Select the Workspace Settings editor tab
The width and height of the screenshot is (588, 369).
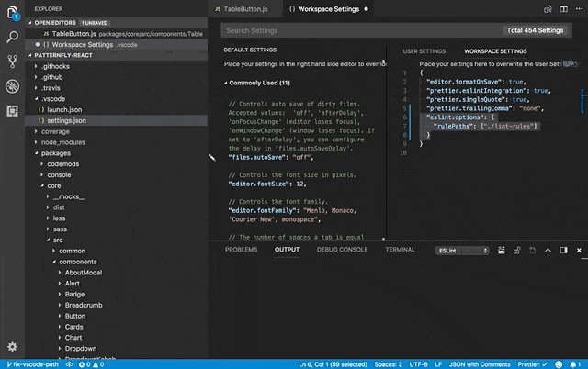[x=328, y=9]
